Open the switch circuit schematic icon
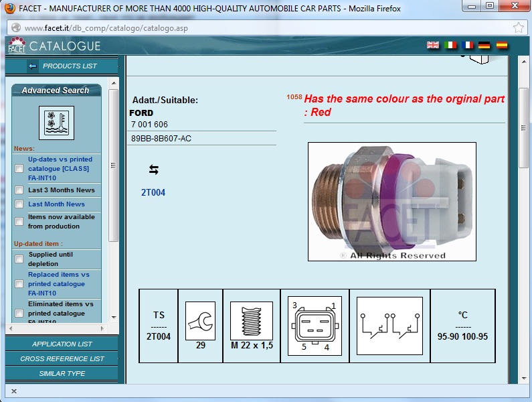This screenshot has width=532, height=402. tap(389, 326)
